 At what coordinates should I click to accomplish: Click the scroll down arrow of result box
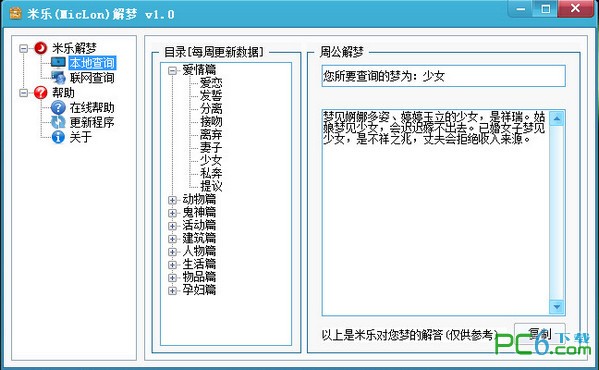pyautogui.click(x=557, y=306)
